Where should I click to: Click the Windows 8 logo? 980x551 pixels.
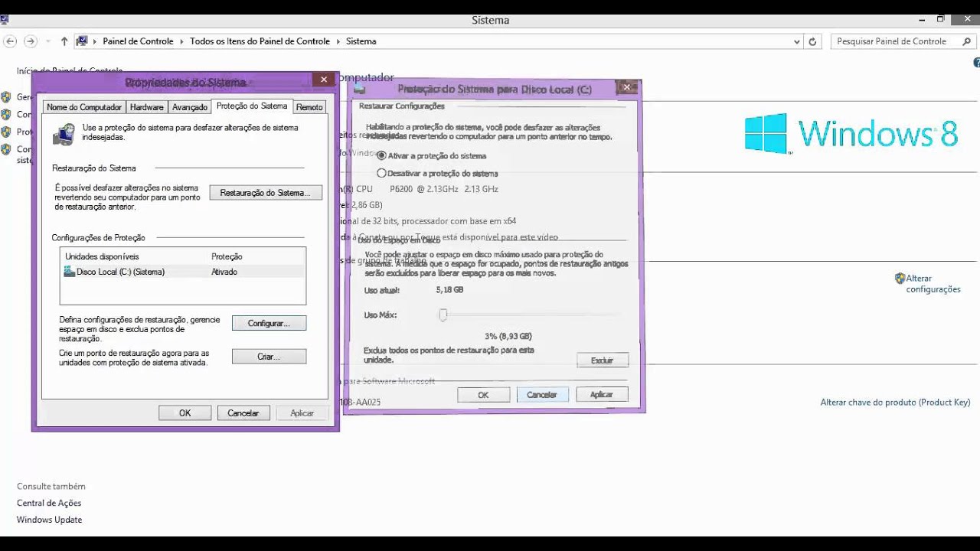tap(851, 133)
